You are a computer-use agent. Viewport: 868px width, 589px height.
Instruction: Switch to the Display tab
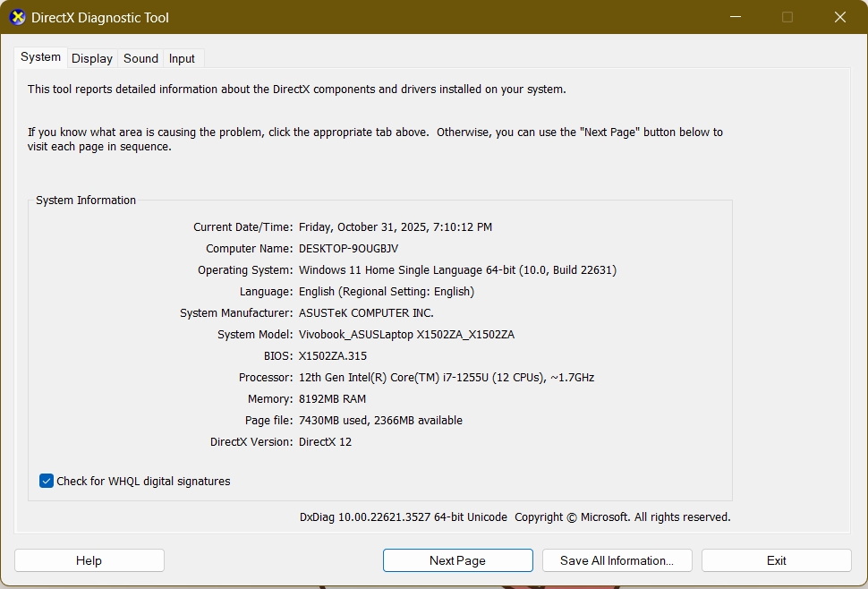pyautogui.click(x=92, y=58)
